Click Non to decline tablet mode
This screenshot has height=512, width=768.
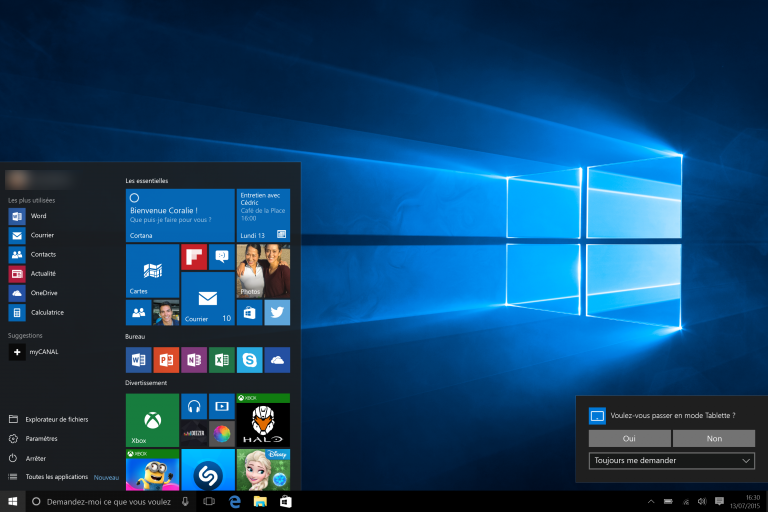click(x=713, y=438)
